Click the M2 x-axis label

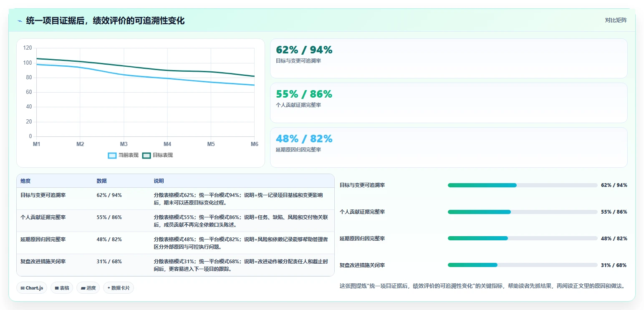tap(80, 144)
